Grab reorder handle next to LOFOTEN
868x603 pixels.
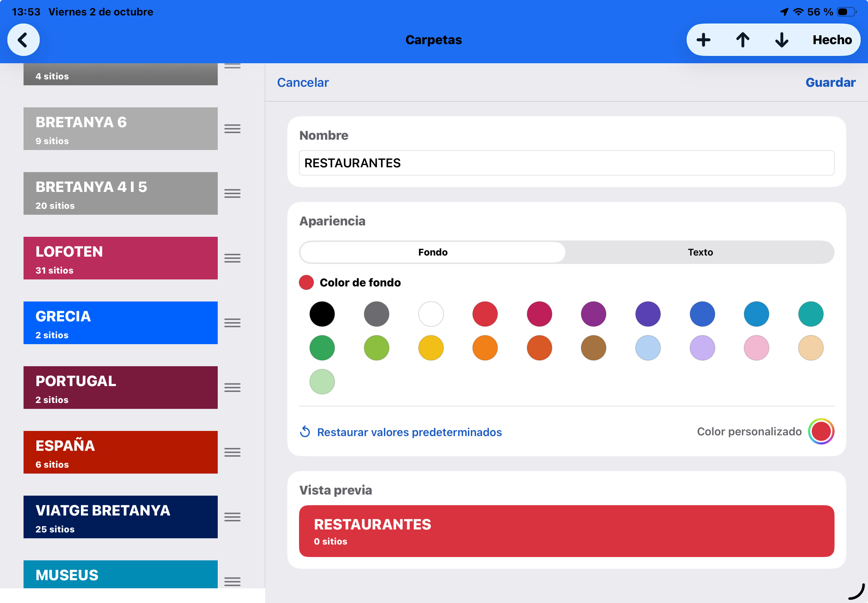232,258
